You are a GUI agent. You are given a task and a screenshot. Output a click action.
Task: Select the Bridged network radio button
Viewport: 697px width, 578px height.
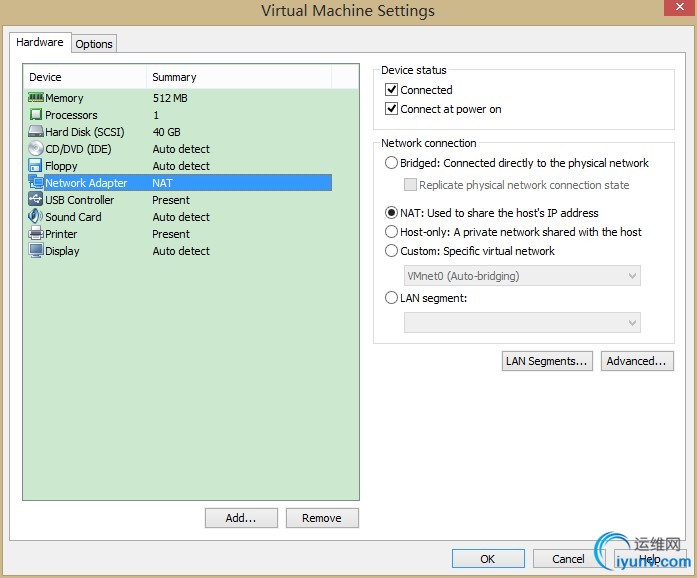click(x=391, y=163)
